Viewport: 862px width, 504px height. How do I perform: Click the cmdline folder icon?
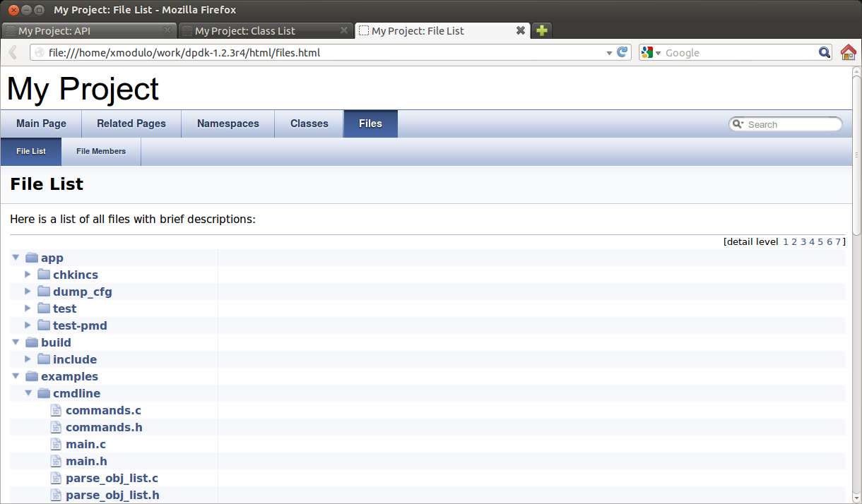44,393
